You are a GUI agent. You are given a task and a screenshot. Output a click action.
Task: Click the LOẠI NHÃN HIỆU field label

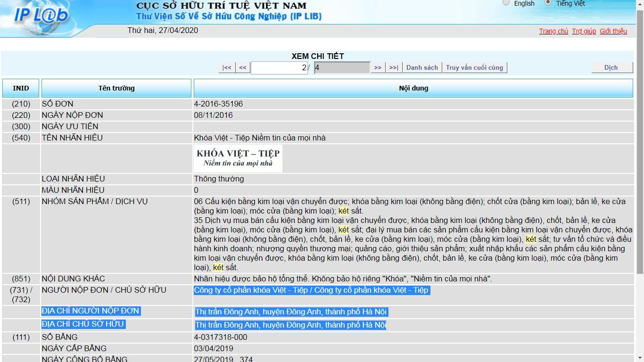(x=73, y=179)
